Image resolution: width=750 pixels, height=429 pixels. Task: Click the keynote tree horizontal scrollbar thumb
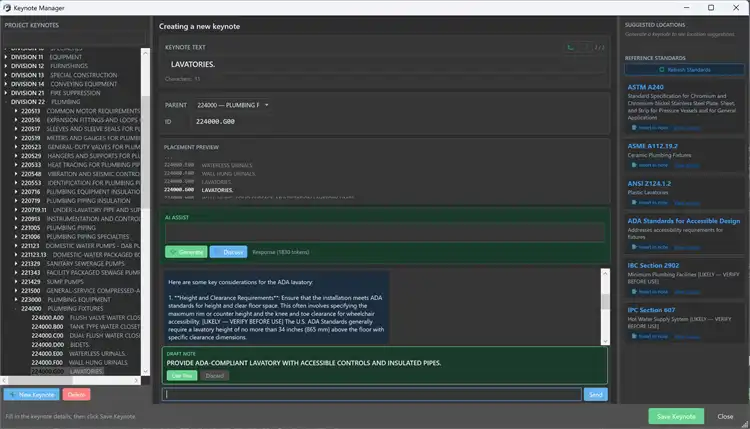click(x=40, y=380)
